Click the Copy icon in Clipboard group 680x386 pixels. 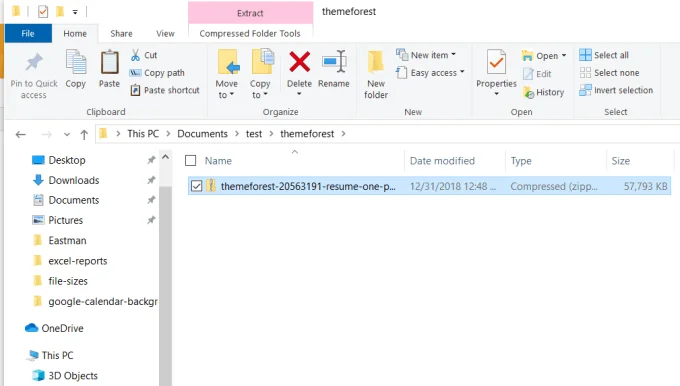(75, 62)
